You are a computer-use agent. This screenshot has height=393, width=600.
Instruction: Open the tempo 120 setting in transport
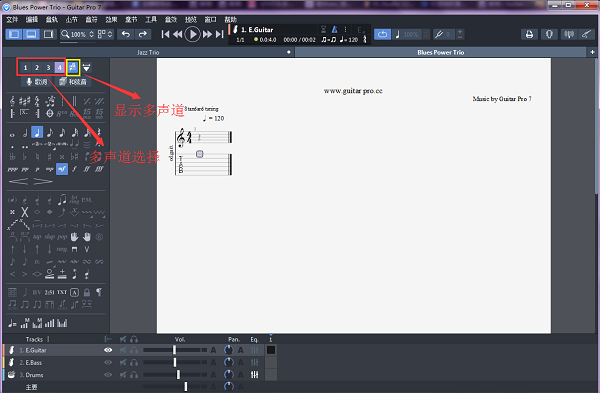(349, 39)
